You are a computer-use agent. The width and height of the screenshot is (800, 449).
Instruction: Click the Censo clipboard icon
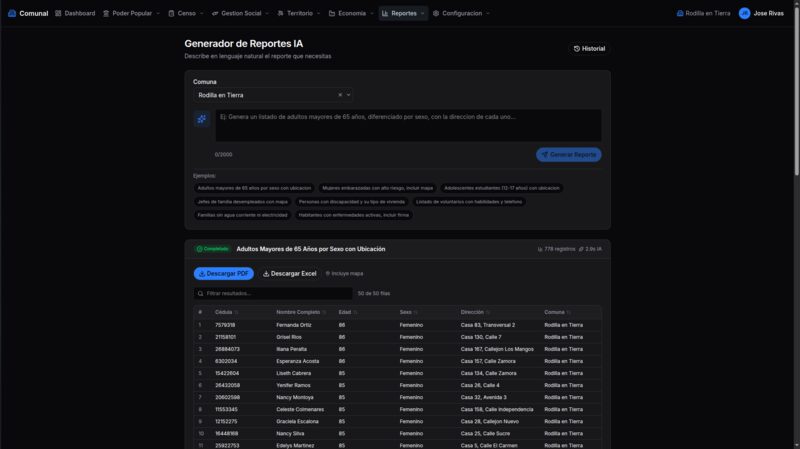[x=171, y=13]
